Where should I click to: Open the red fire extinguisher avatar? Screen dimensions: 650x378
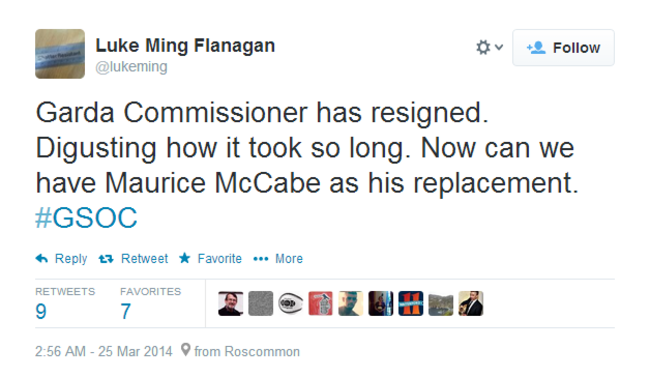[x=320, y=303]
